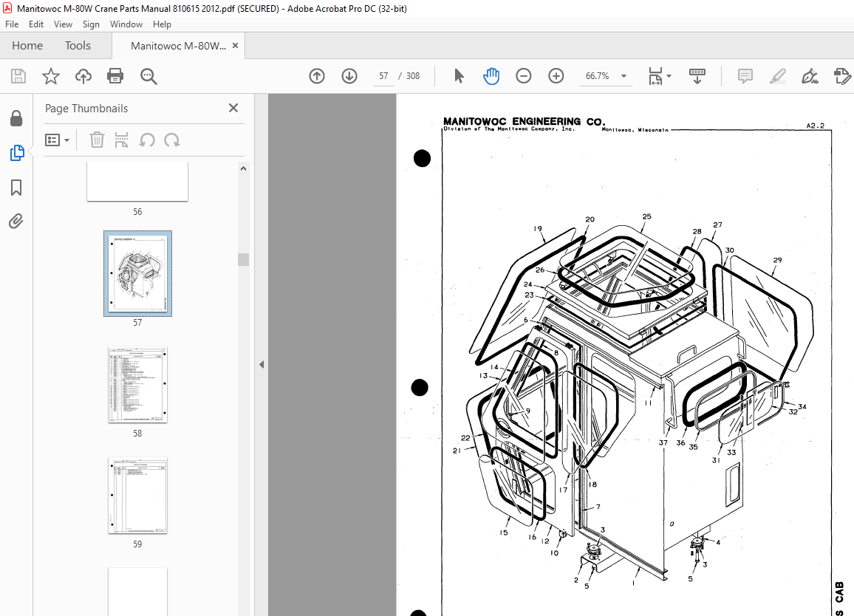Toggle Page Thumbnails sidebar icon

point(17,153)
